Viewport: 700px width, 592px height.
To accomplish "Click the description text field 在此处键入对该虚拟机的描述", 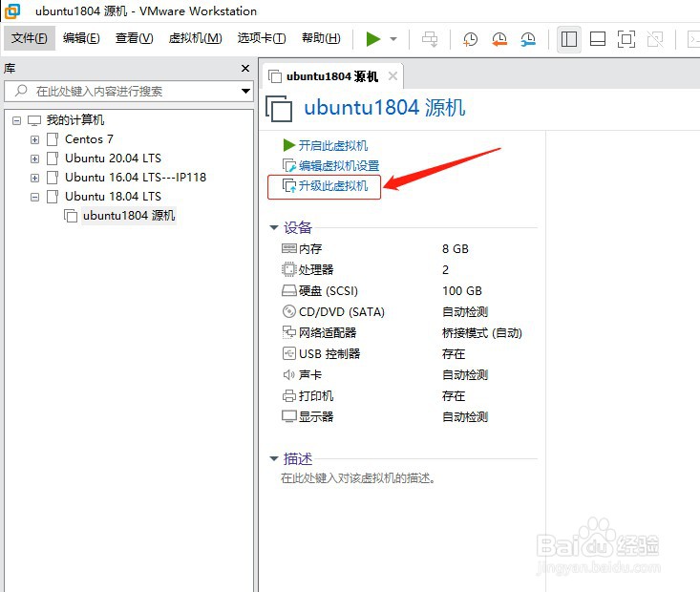I will point(358,478).
